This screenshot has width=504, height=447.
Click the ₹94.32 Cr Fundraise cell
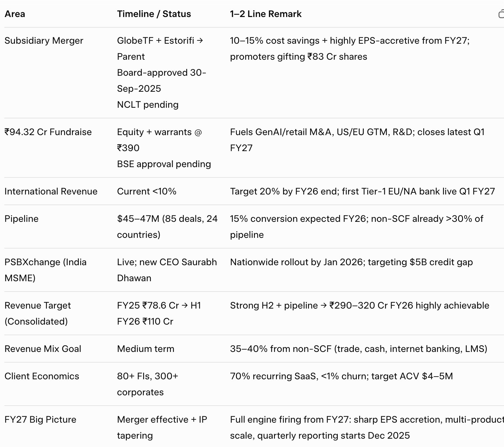pos(48,132)
